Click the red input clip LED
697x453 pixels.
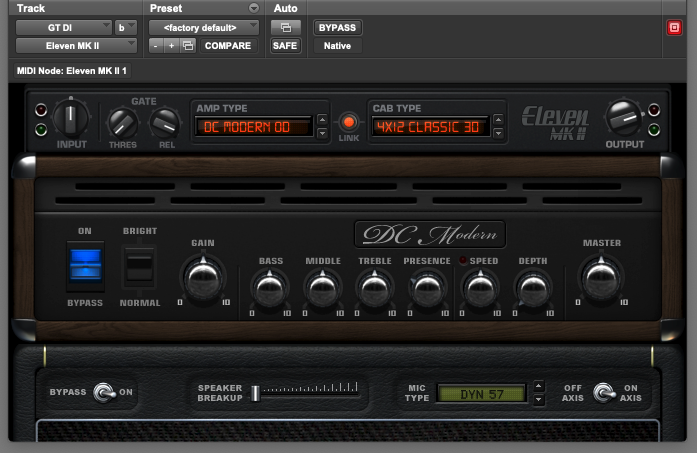pos(41,109)
